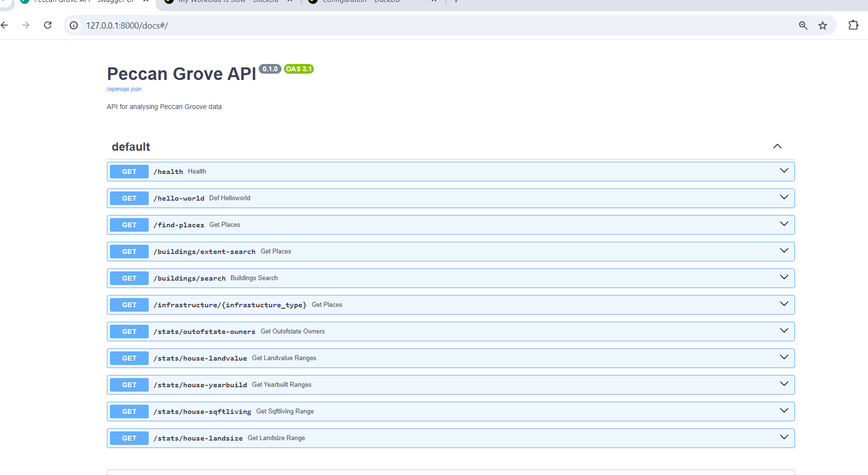Click the GET button for /hello-world
This screenshot has height=475, width=868.
(x=129, y=198)
